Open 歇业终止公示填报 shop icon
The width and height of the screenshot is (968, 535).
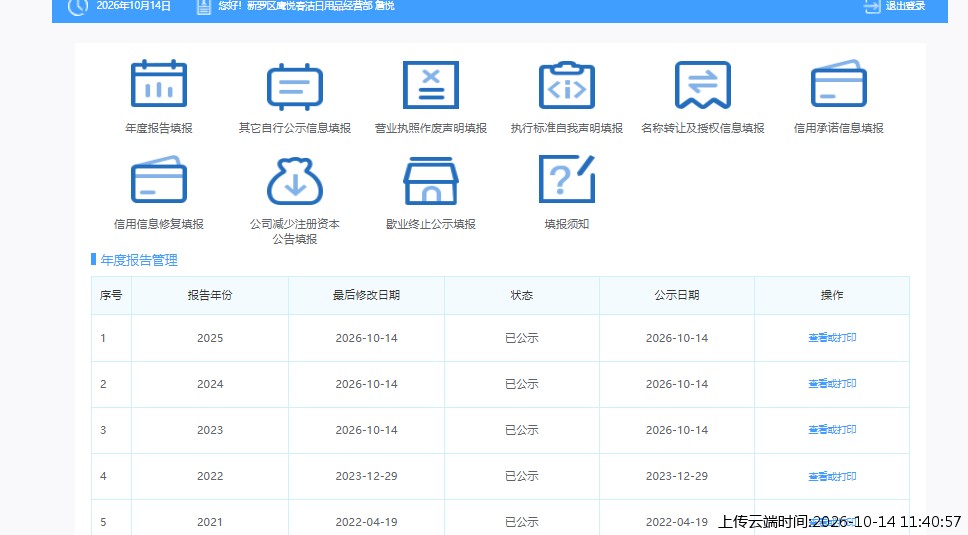pyautogui.click(x=430, y=180)
